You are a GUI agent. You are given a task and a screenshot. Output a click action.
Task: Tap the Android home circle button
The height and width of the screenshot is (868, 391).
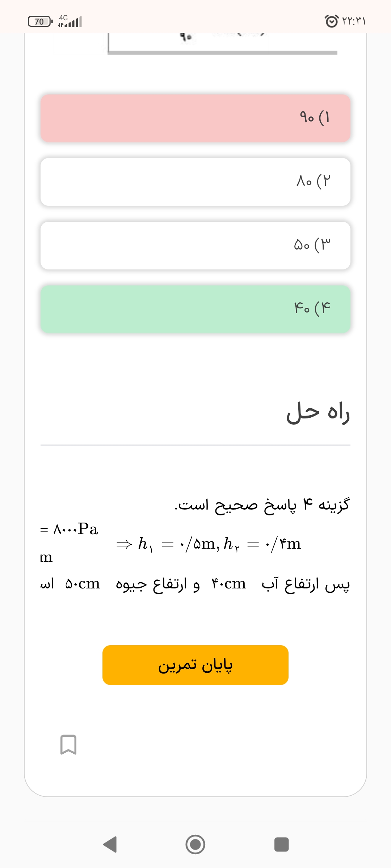pyautogui.click(x=195, y=844)
